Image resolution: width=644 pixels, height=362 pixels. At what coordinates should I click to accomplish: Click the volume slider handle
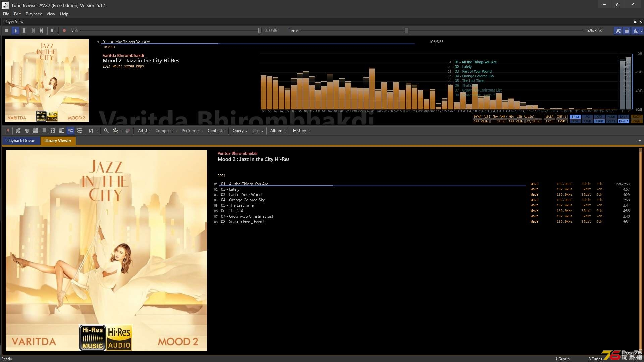[260, 31]
